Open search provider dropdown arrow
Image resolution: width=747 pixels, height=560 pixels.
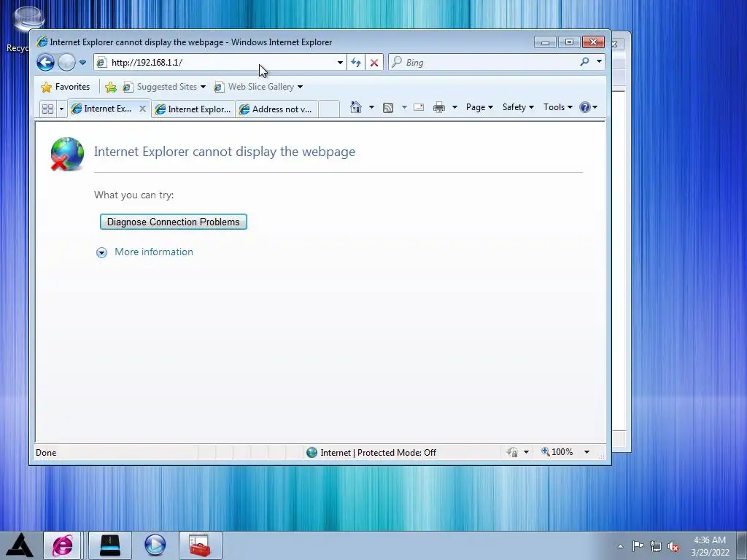point(600,62)
